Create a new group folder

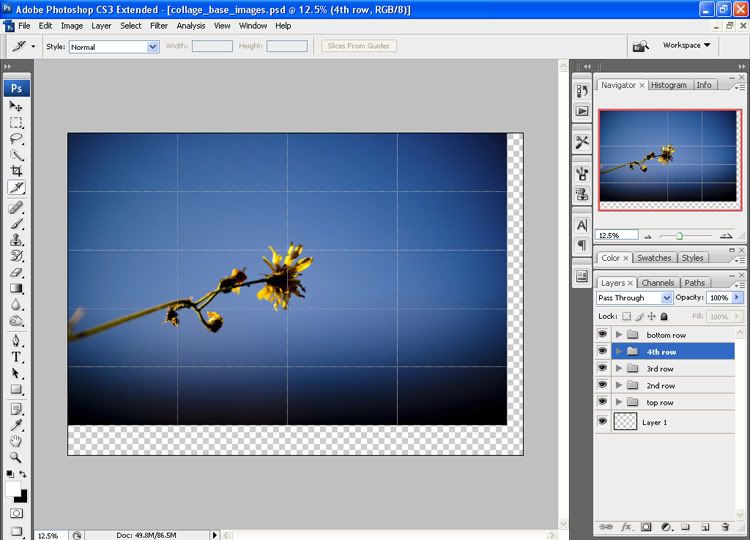[x=685, y=527]
